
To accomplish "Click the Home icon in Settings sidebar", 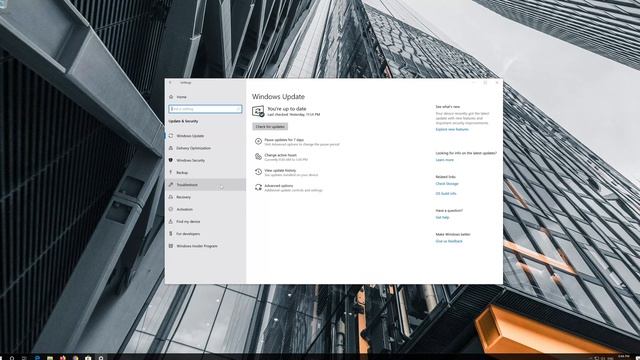I will coord(171,97).
